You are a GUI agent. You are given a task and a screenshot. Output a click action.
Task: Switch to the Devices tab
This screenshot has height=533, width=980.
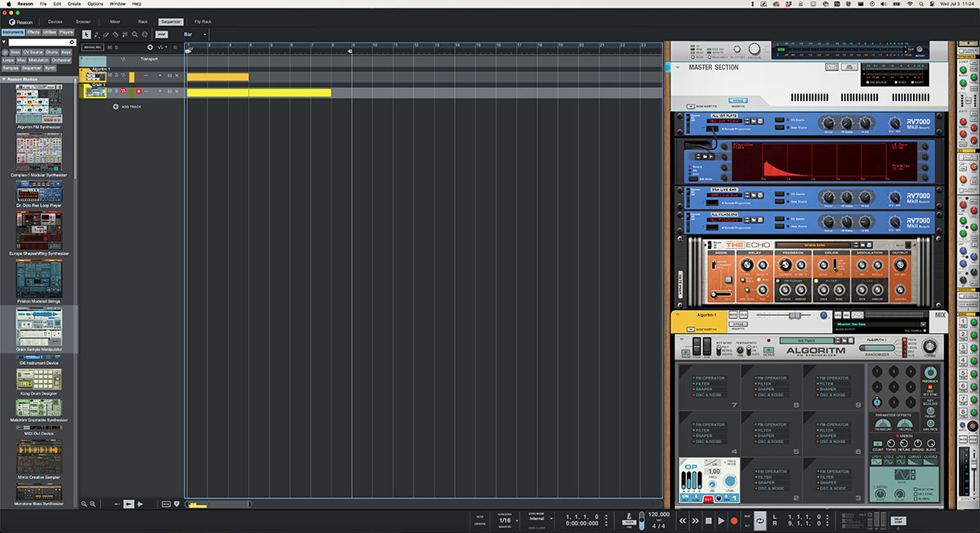[x=55, y=21]
